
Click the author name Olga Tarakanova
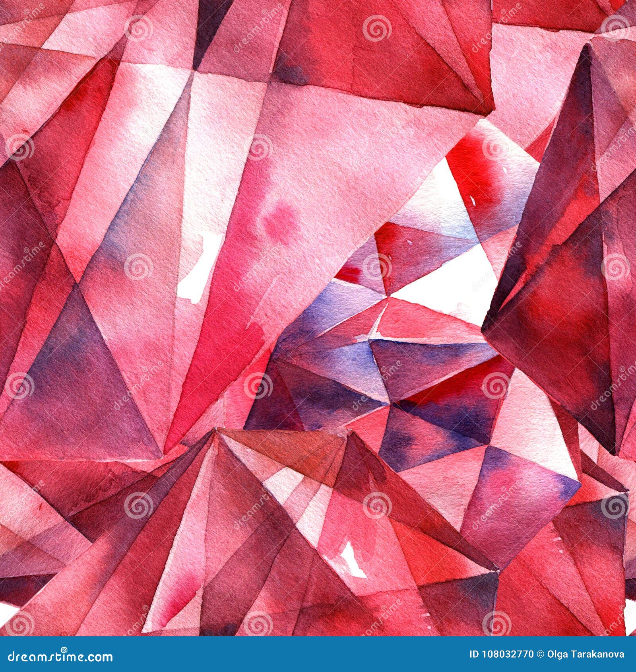(586, 654)
